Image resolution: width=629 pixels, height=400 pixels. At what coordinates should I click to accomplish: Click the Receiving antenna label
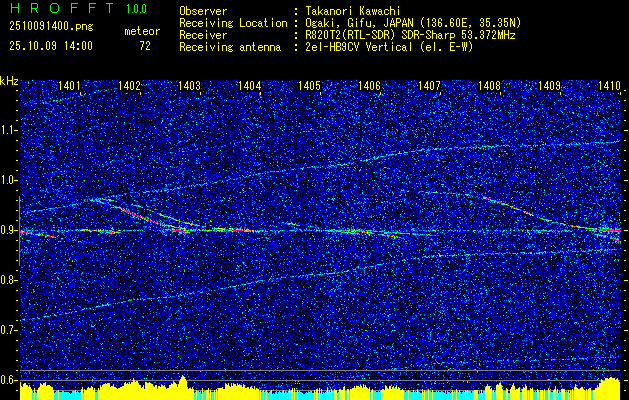[230, 47]
